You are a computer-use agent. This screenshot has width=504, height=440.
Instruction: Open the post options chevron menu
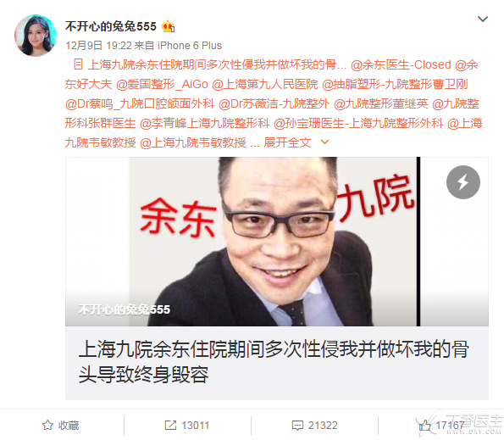483,19
